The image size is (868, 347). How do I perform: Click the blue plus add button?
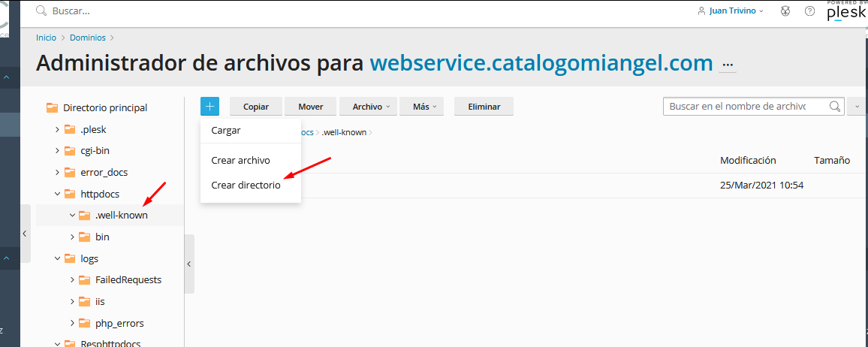(209, 107)
